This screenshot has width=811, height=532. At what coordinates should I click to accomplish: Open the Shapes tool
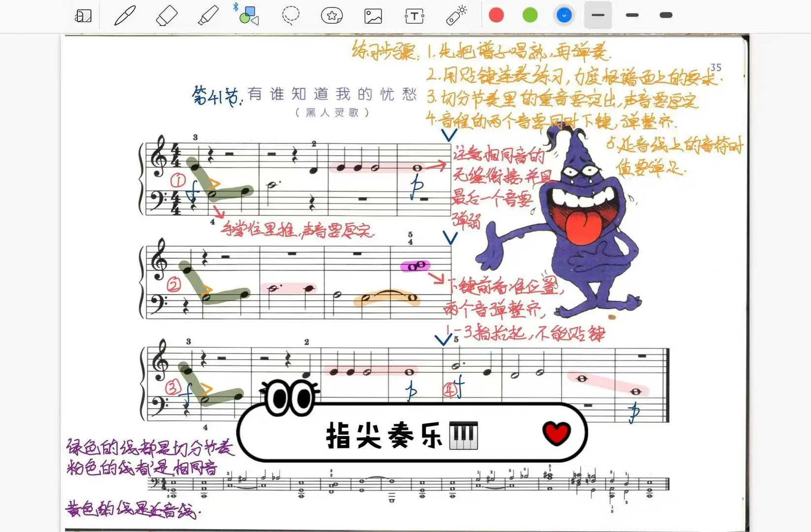[x=248, y=15]
